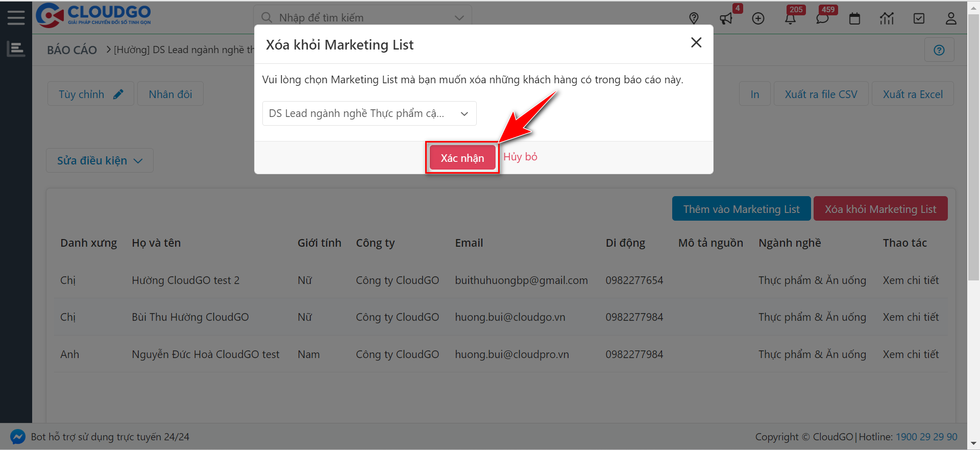
Task: Click the Xác nhận confirm button
Action: 462,158
